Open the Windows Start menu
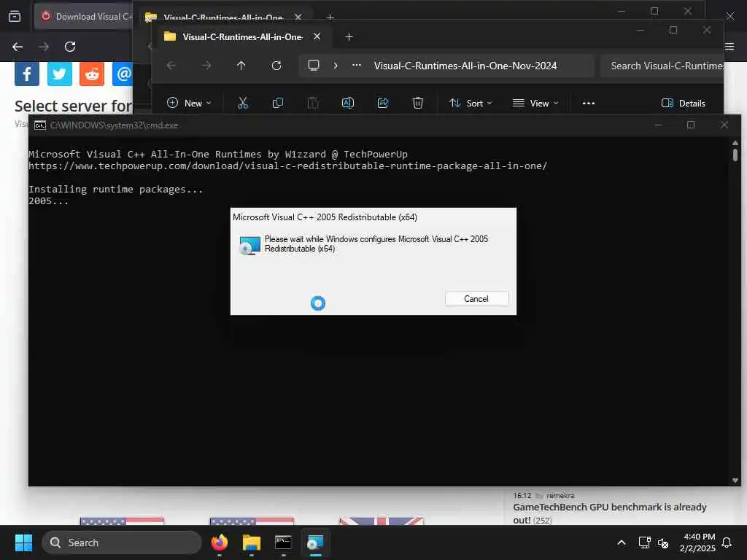The height and width of the screenshot is (560, 747). coord(23,542)
